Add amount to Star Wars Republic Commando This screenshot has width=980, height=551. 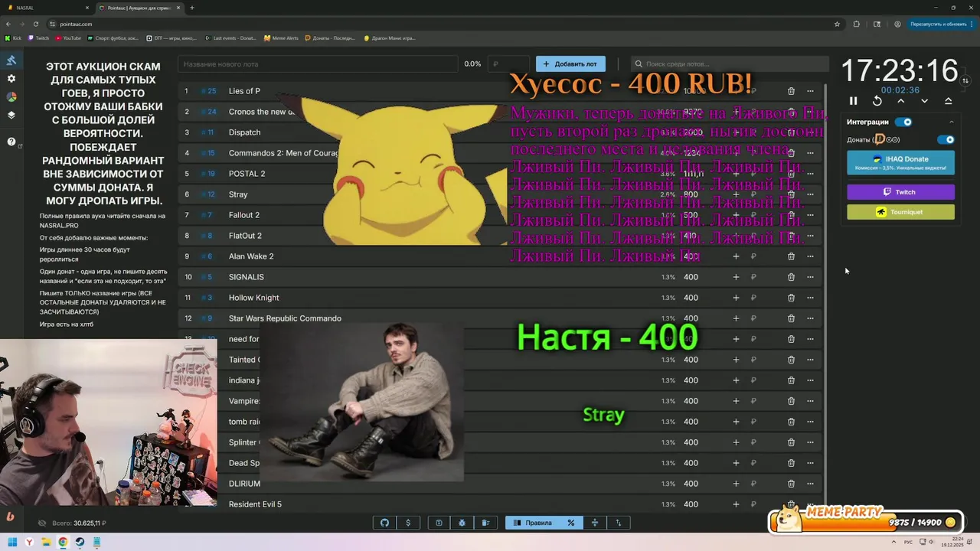pos(736,318)
